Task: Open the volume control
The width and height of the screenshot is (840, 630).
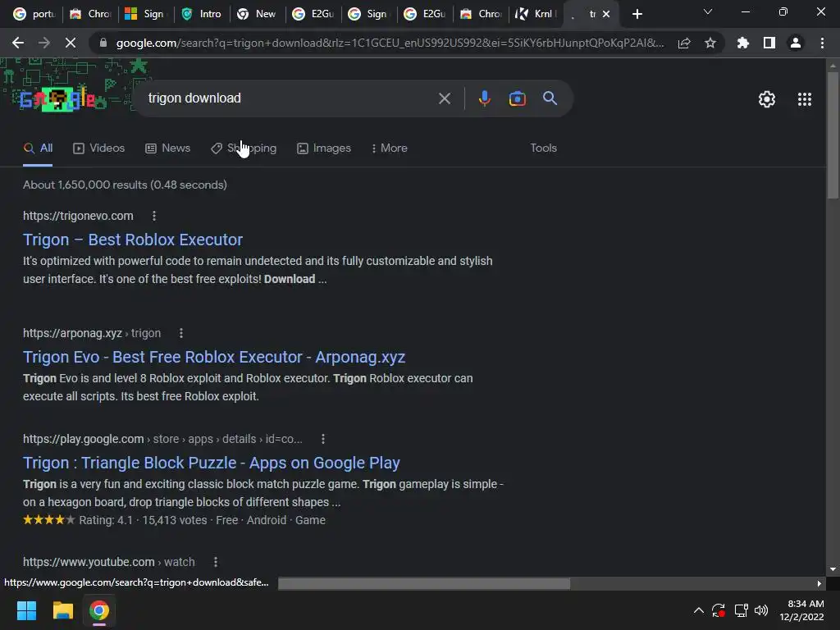Action: point(761,610)
